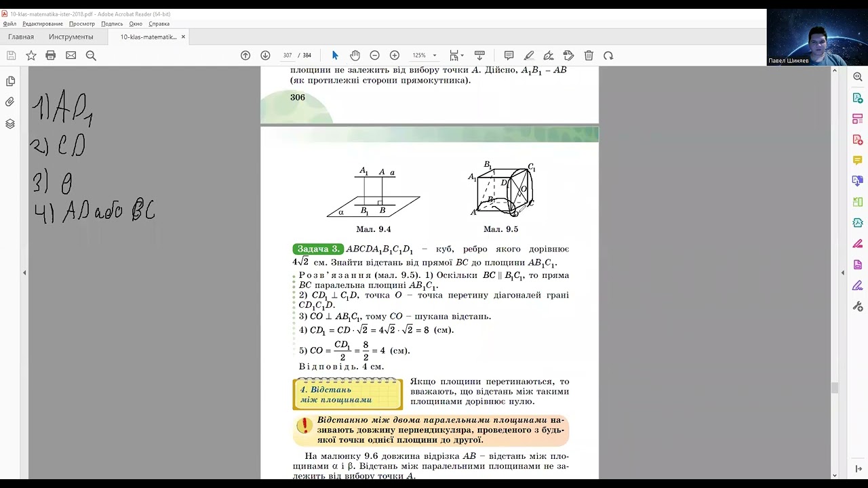Open the yellow Comment tool in right pane
This screenshot has width=868, height=488.
858,161
